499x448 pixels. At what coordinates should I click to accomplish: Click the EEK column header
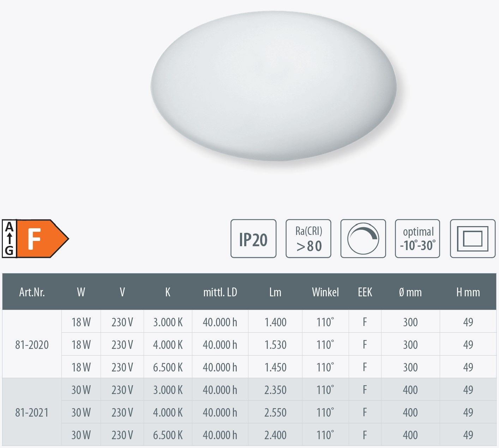tap(365, 292)
